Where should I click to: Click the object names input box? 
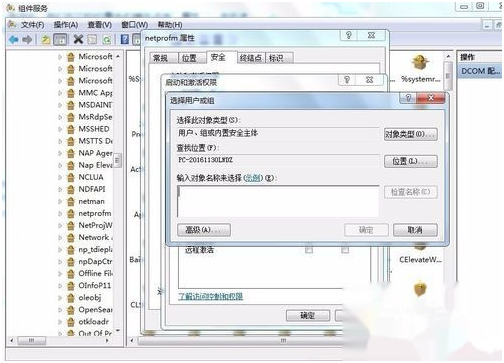pyautogui.click(x=278, y=201)
